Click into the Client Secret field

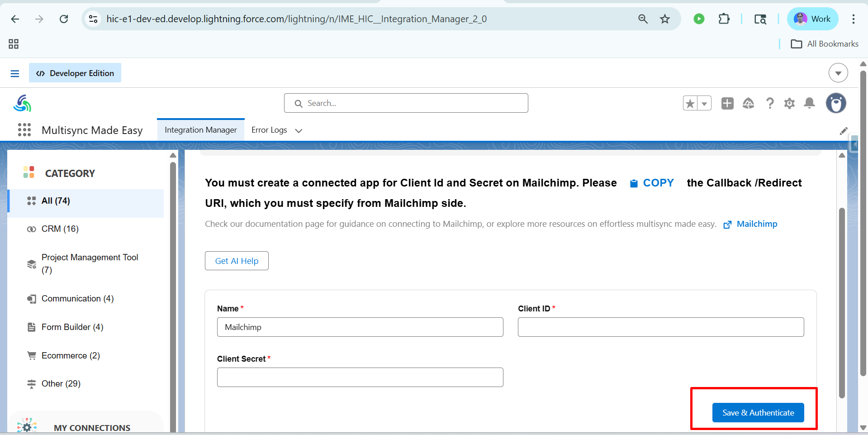(x=360, y=378)
